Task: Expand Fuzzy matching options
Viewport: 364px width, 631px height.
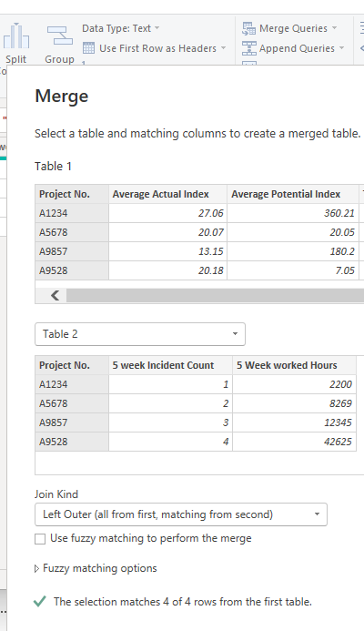Action: tap(96, 568)
